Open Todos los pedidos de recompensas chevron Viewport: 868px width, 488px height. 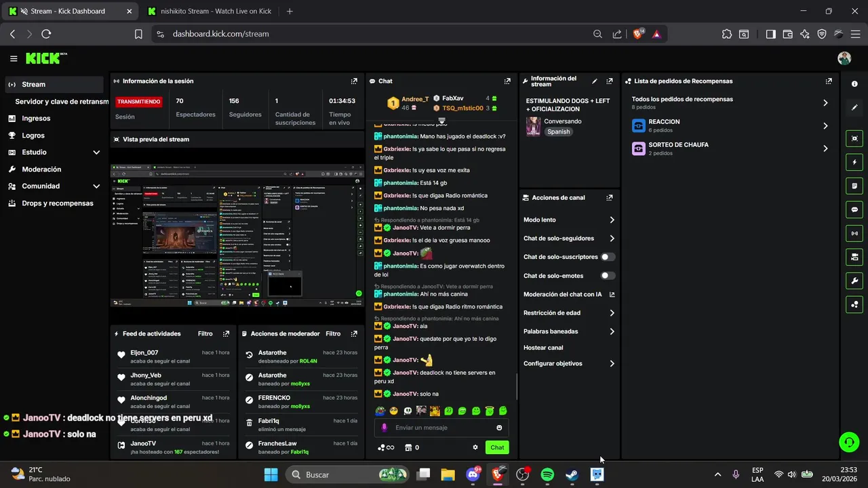[825, 103]
